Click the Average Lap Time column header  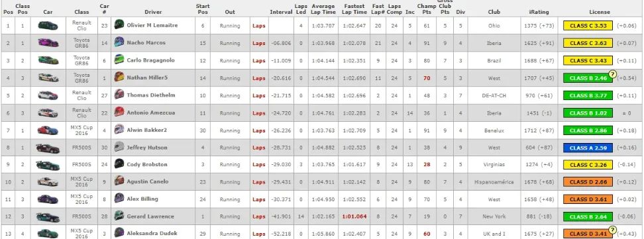[323, 9]
